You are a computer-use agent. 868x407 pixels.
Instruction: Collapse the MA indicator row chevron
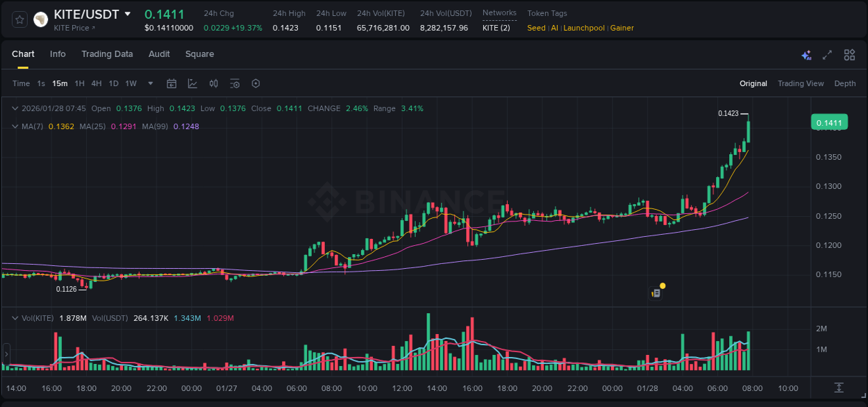pos(15,126)
